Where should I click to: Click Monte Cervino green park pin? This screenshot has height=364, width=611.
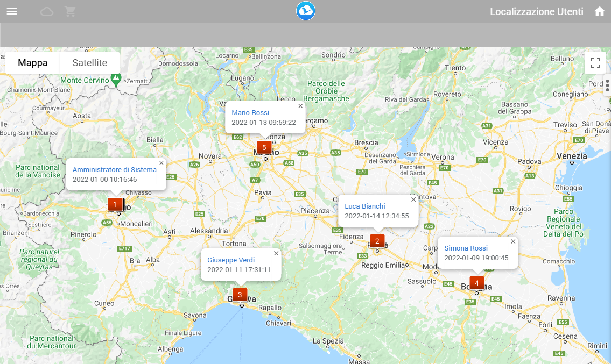pos(116,80)
